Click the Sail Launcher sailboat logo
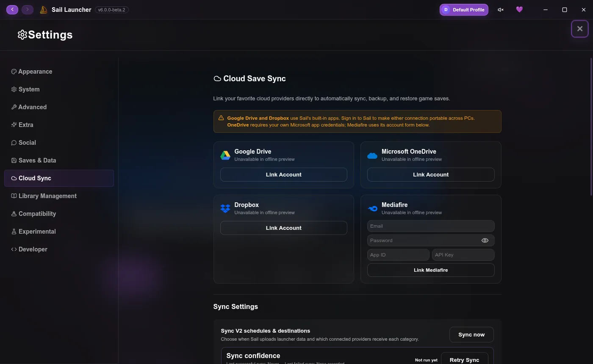Image resolution: width=593 pixels, height=364 pixels. point(43,10)
